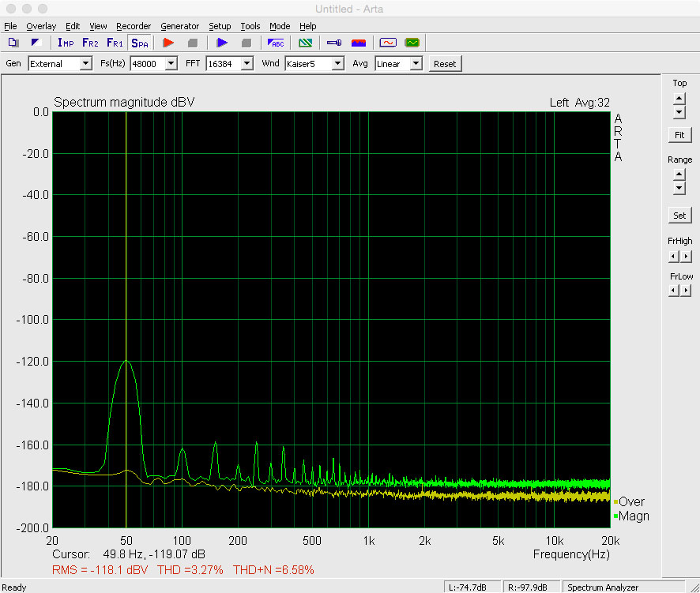Click the 'Frequency(Hz)' axis label
The height and width of the screenshot is (593, 700).
[571, 554]
